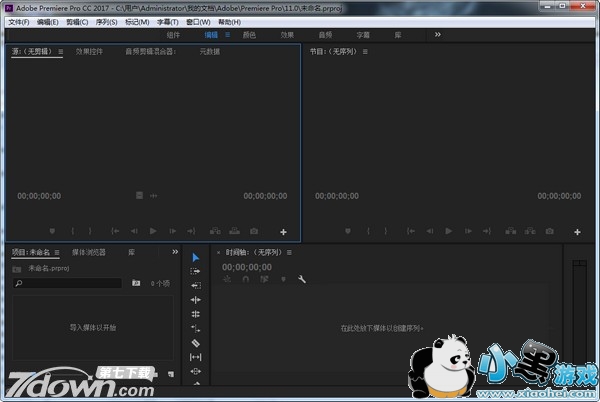
Task: Click the Program monitor plus button editor
Action: coord(577,231)
